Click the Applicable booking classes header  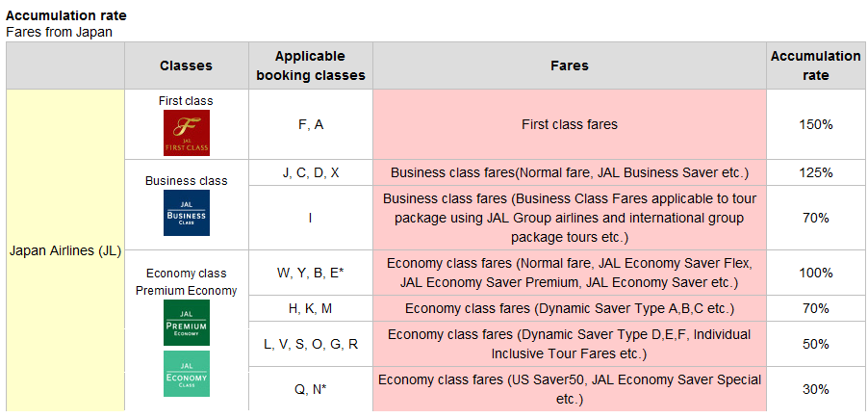point(311,65)
